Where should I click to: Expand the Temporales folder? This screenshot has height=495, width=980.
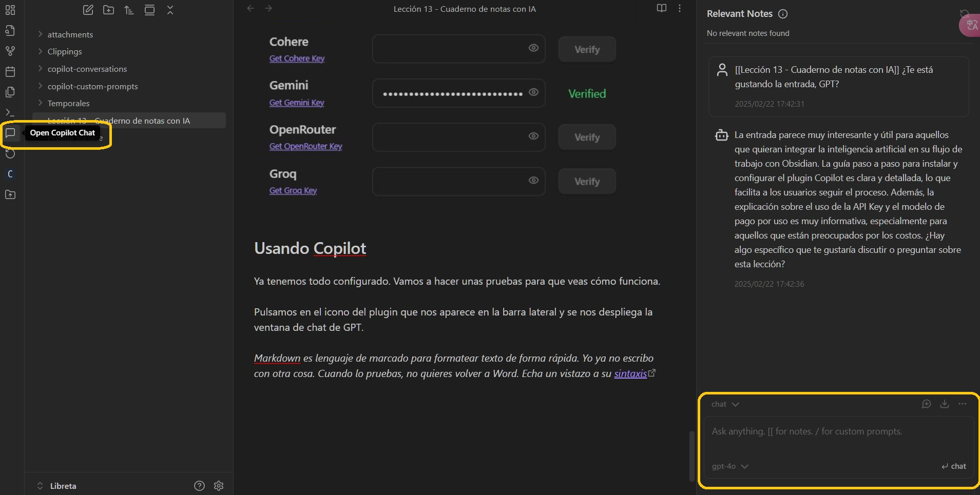click(x=40, y=103)
